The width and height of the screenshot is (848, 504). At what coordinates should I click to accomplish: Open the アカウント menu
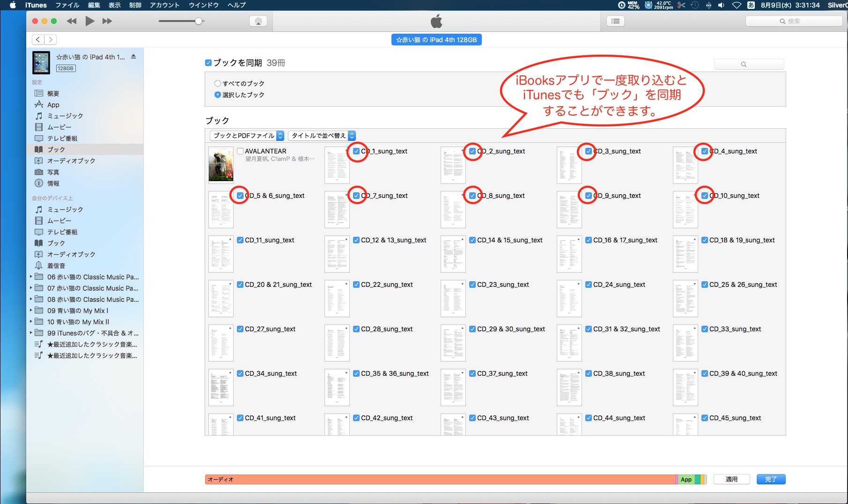click(x=165, y=5)
